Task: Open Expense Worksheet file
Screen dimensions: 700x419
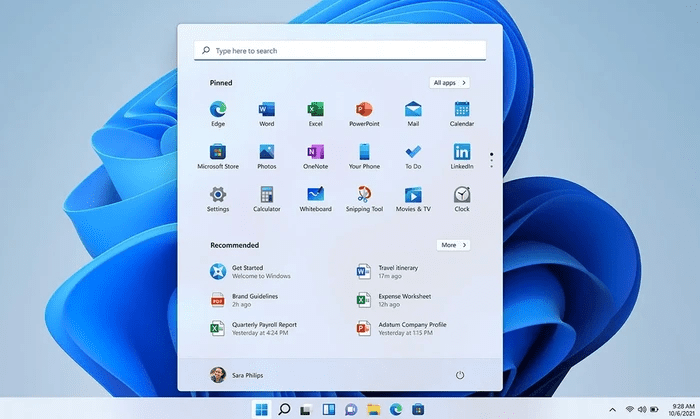Action: point(394,300)
